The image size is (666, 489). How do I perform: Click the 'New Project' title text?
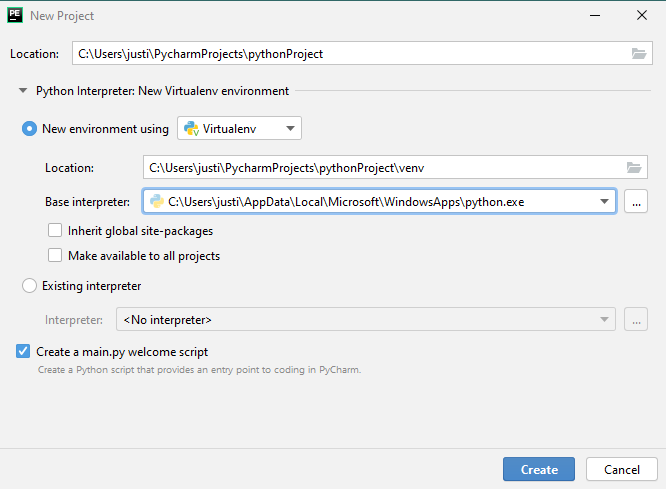coord(62,16)
